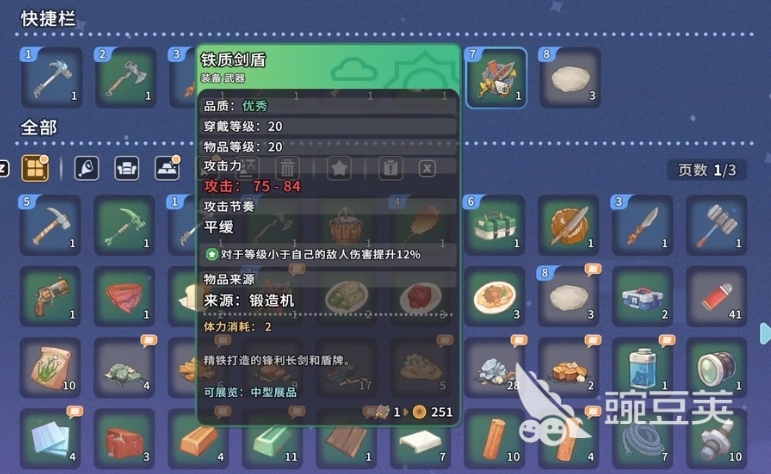Select the iron sword and shield in slot 7

(496, 78)
